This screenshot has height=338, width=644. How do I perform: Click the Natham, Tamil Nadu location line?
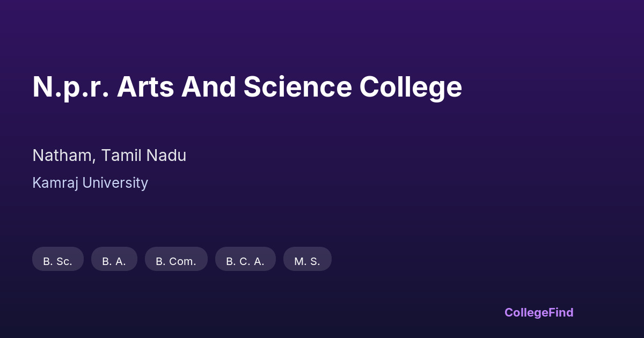[x=109, y=156]
